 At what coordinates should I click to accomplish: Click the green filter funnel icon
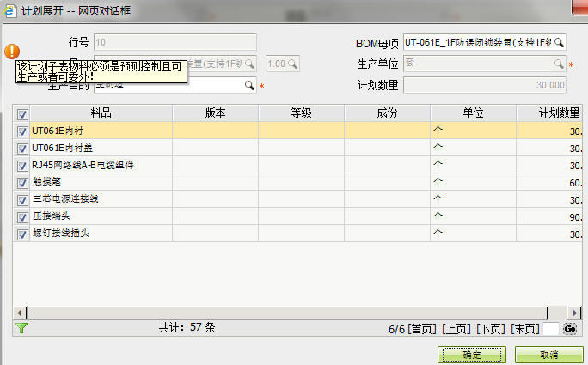coord(21,328)
